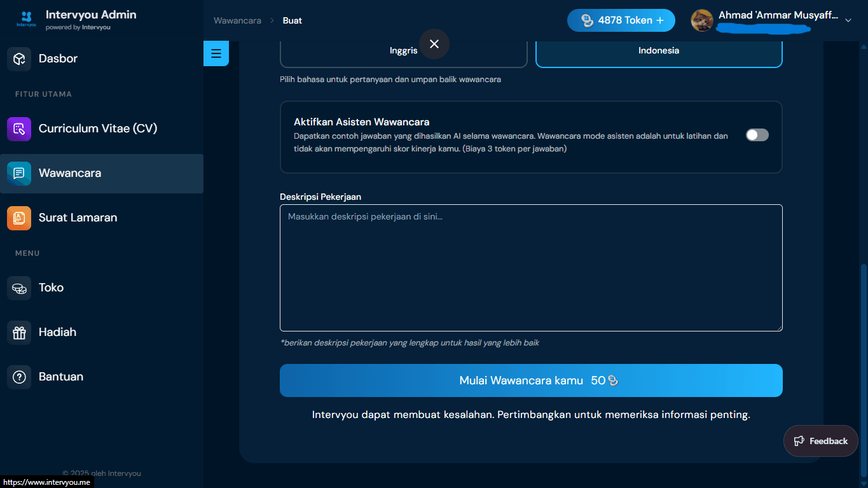
Task: Toggle the sidebar hamburger menu button
Action: [216, 53]
